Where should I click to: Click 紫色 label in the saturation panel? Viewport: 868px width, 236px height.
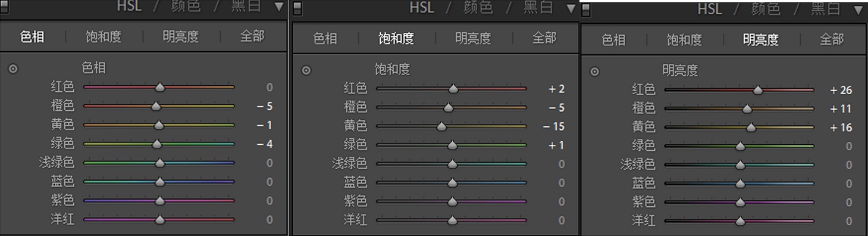[x=356, y=202]
